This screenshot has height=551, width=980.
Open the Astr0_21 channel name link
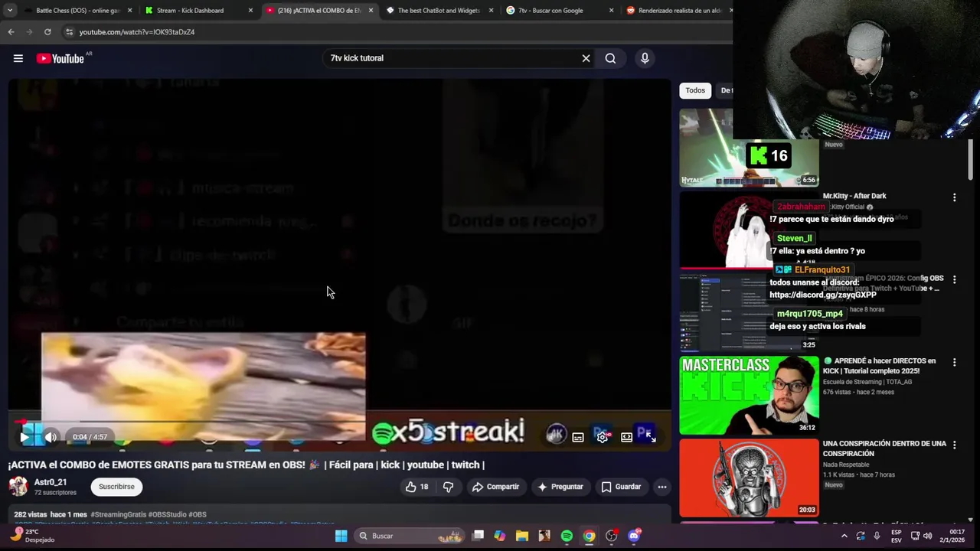51,482
